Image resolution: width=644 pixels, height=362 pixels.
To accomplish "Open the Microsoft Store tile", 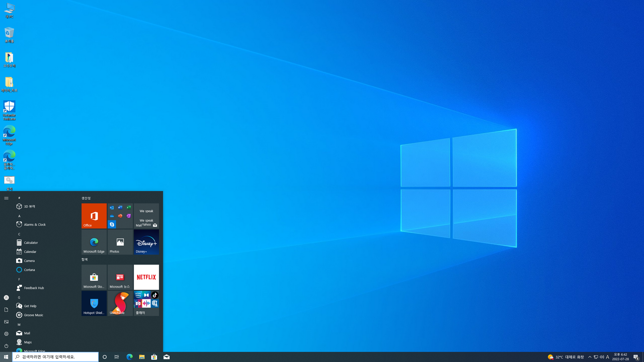I will [x=94, y=277].
